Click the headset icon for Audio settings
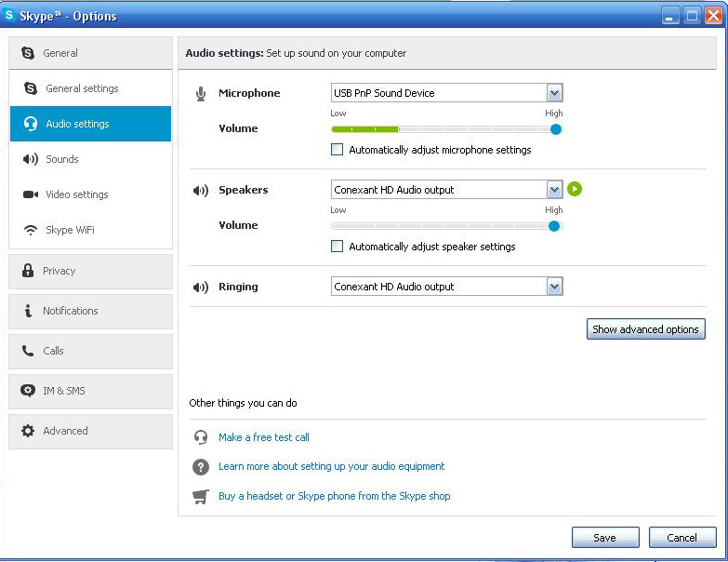This screenshot has width=728, height=562. click(x=31, y=124)
